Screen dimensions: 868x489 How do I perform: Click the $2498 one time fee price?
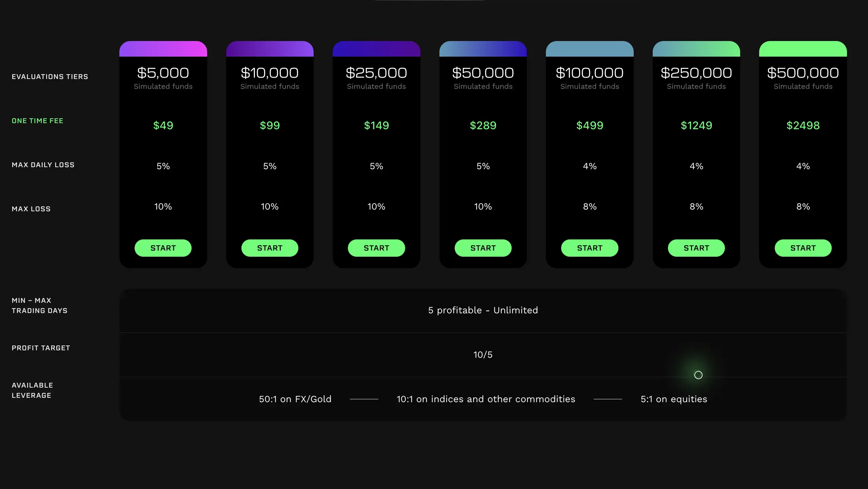[x=803, y=125]
